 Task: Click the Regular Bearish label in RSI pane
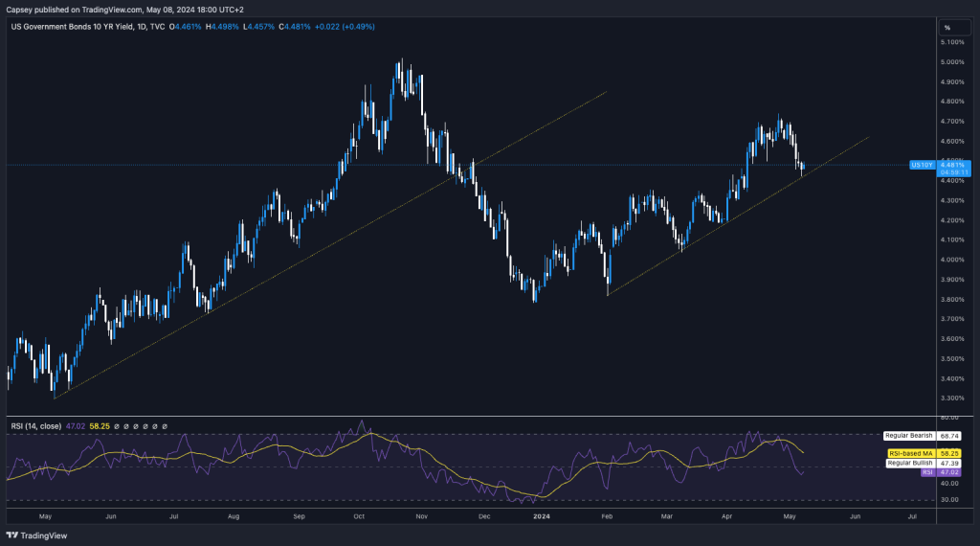[908, 436]
